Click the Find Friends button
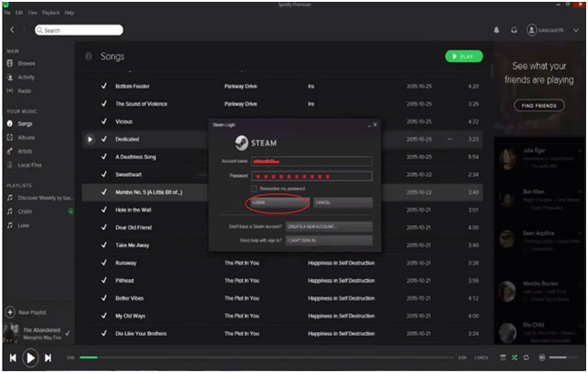Screen dimensions: 588x373 541,106
